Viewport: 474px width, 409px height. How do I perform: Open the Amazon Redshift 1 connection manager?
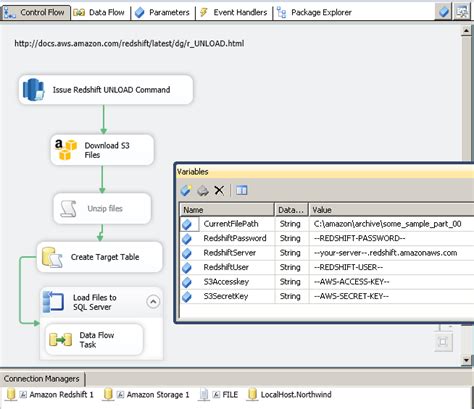click(x=50, y=395)
